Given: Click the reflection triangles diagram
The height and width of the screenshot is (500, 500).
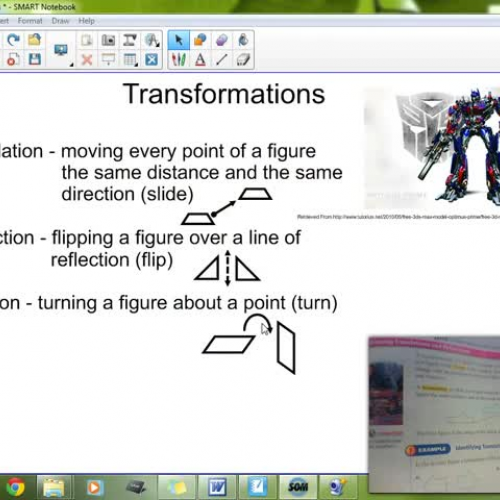Looking at the screenshot, I should (x=227, y=268).
